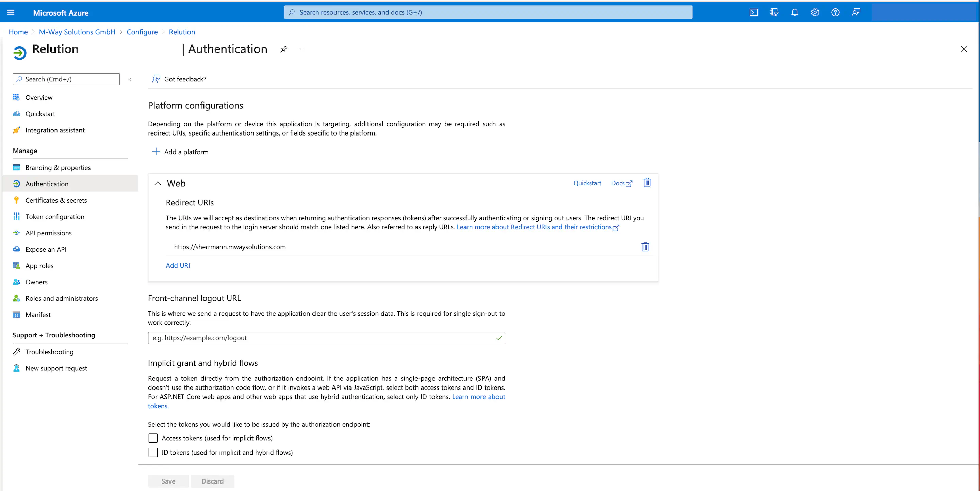Viewport: 980px width, 491px height.
Task: Open Certificates & secrets menu item
Action: tap(56, 200)
